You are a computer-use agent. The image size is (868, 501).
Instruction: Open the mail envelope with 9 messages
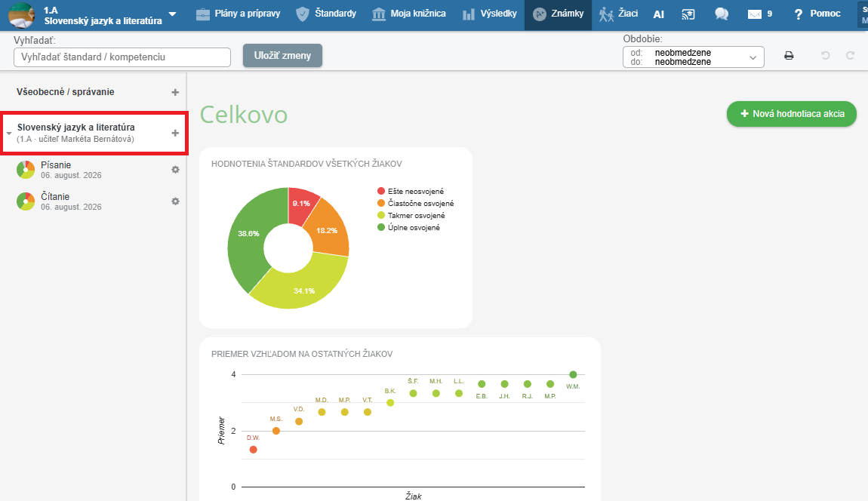760,14
